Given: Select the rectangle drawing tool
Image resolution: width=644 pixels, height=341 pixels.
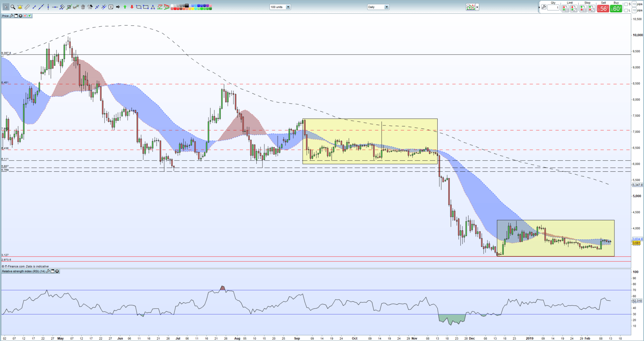Looking at the screenshot, I should click(x=146, y=7).
